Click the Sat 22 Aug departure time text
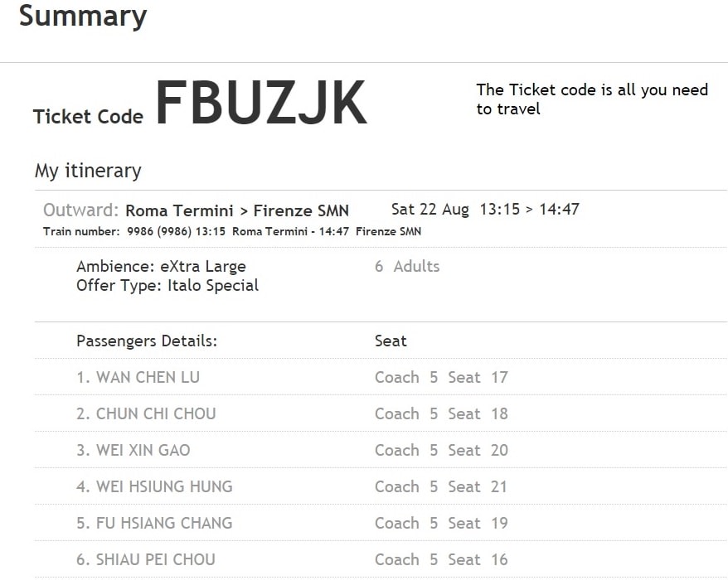 [x=485, y=210]
